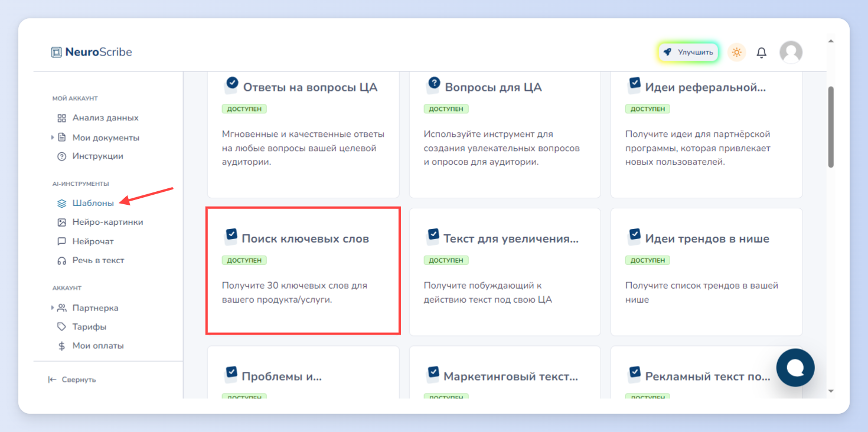Screen dimensions: 868x432
Task: Click the Мои документы file icon
Action: coord(61,138)
